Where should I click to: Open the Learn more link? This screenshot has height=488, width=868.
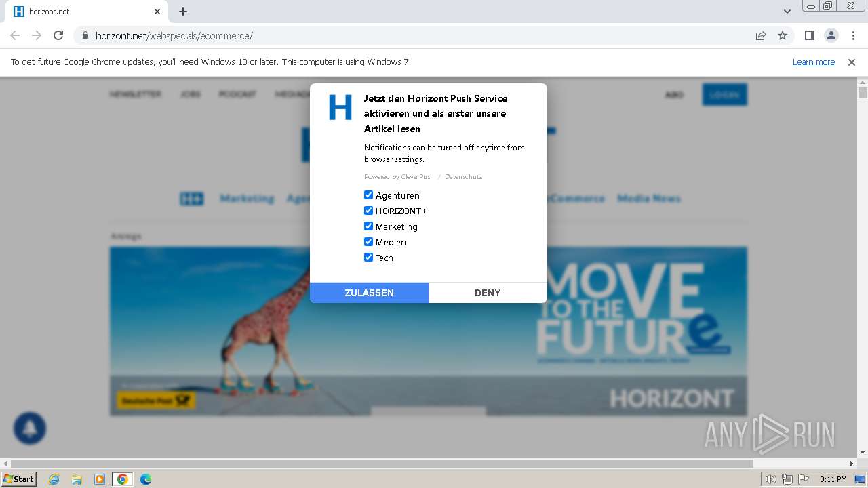click(814, 62)
